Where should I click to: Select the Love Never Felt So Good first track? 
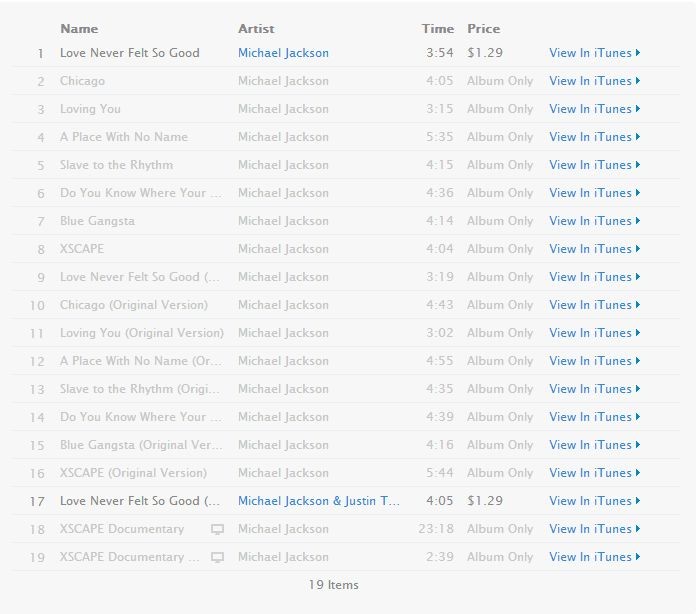130,53
